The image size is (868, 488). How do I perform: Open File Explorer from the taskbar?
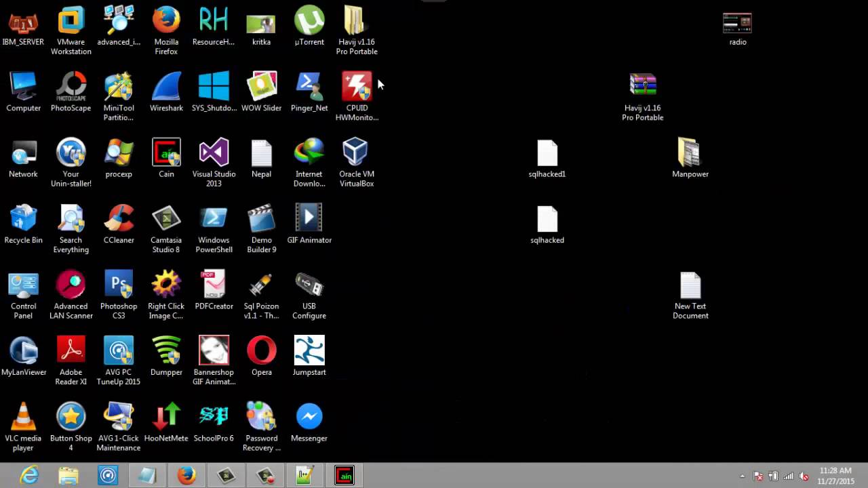tap(68, 476)
